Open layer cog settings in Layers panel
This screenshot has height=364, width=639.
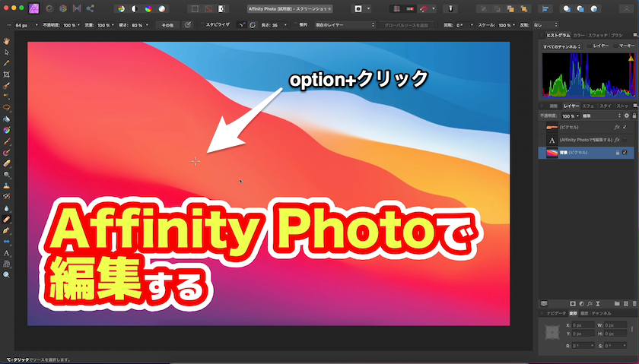[x=627, y=116]
